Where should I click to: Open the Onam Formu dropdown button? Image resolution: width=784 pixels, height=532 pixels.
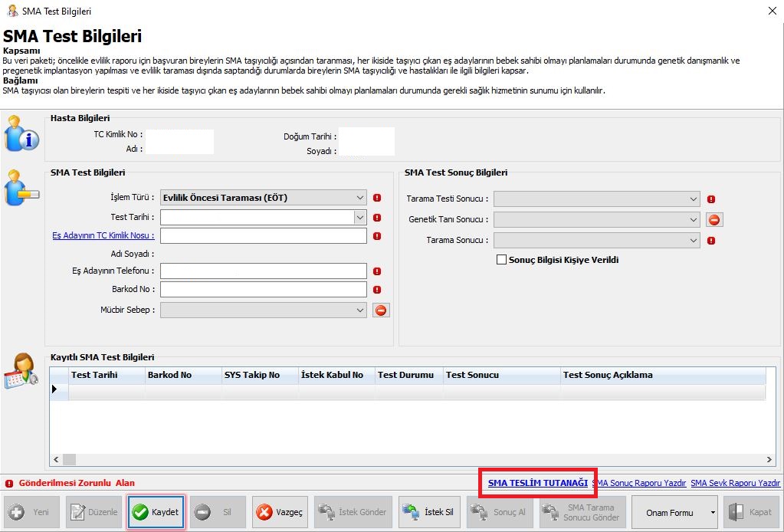coord(713,512)
